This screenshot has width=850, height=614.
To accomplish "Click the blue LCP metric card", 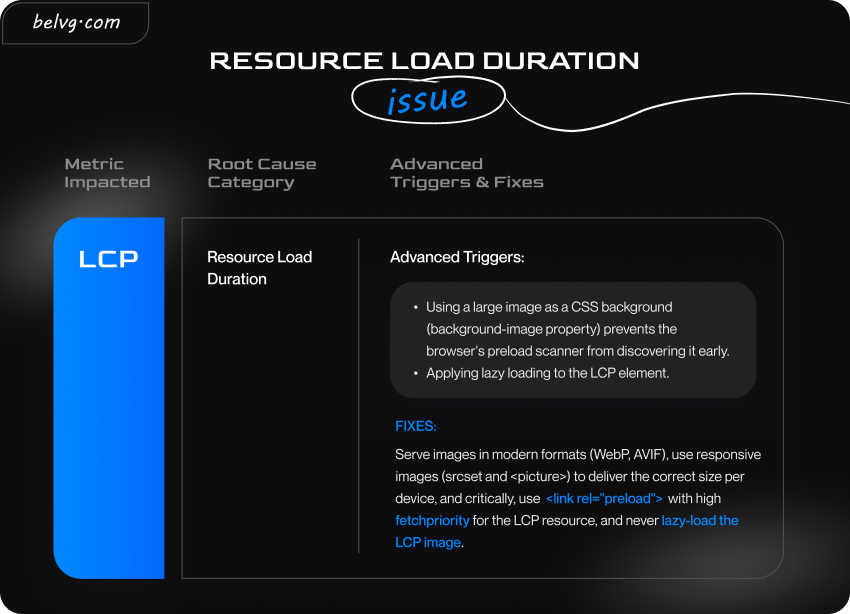I will (109, 398).
